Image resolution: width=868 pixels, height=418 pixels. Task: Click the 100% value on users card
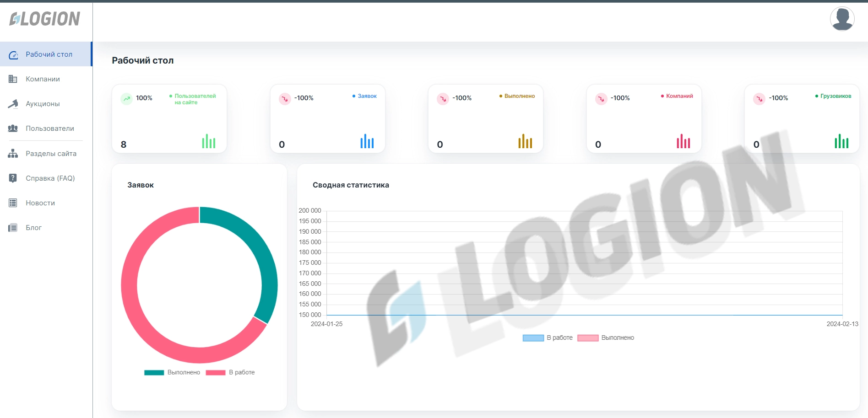[x=144, y=98]
